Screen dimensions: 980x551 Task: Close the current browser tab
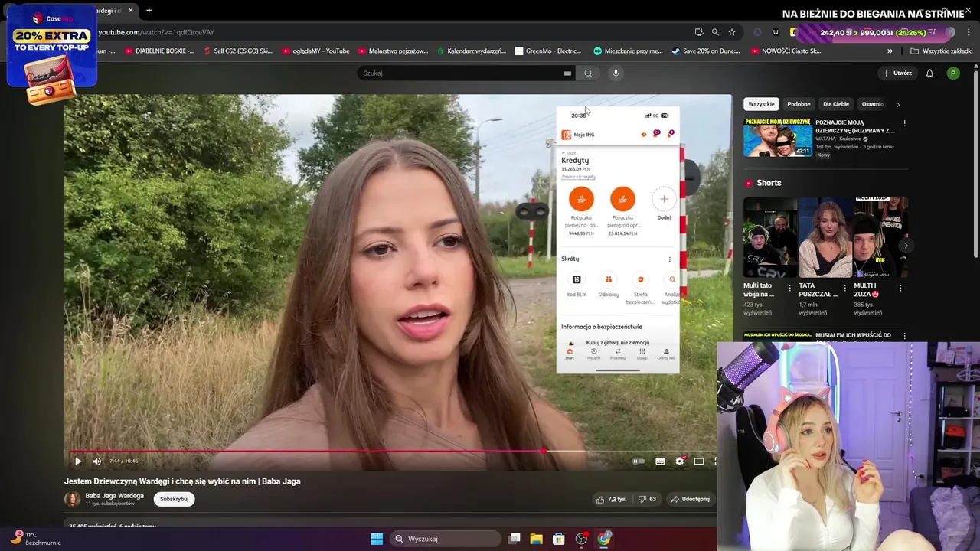(x=130, y=11)
